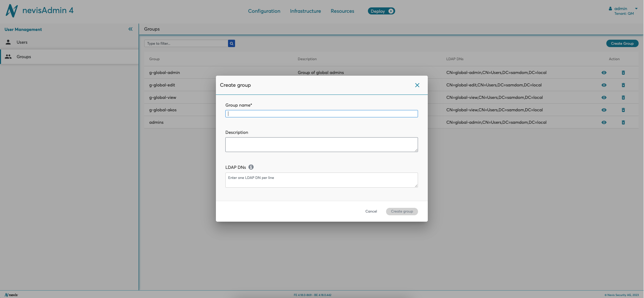Image resolution: width=644 pixels, height=298 pixels.
Task: Click the LDAP DNs info icon
Action: [x=251, y=167]
